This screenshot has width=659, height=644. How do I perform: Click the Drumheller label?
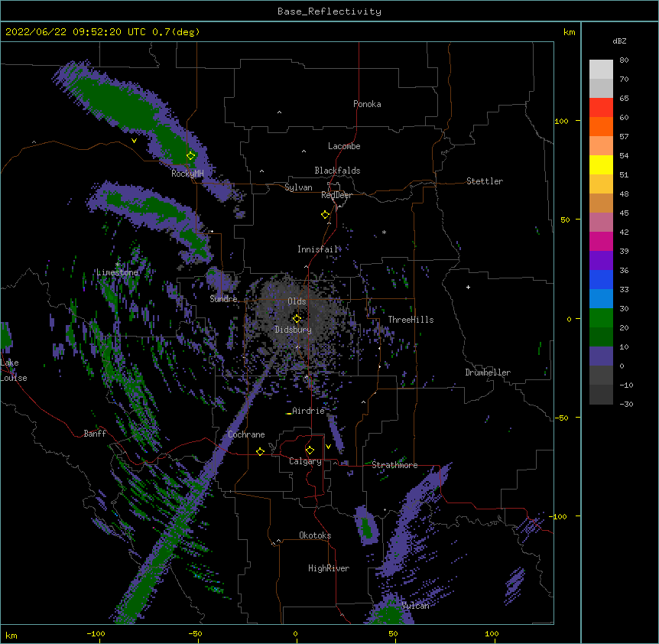pos(488,372)
